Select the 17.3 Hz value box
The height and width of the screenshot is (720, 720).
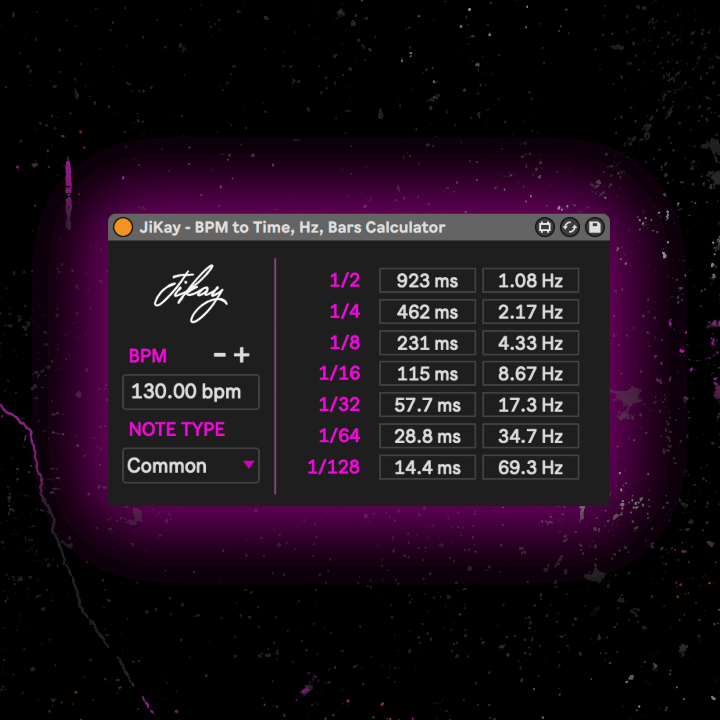coord(530,405)
